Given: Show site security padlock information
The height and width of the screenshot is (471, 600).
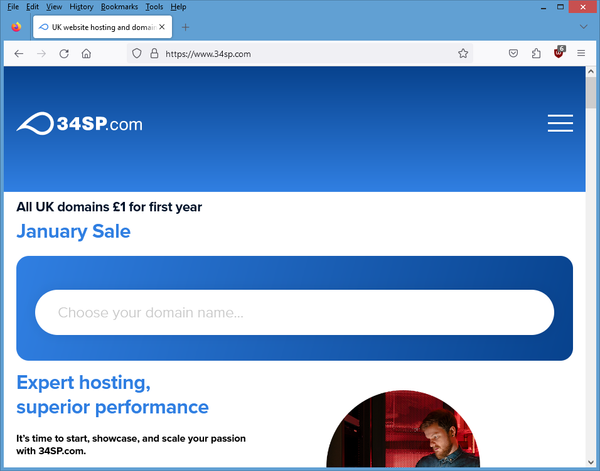Looking at the screenshot, I should coord(154,54).
